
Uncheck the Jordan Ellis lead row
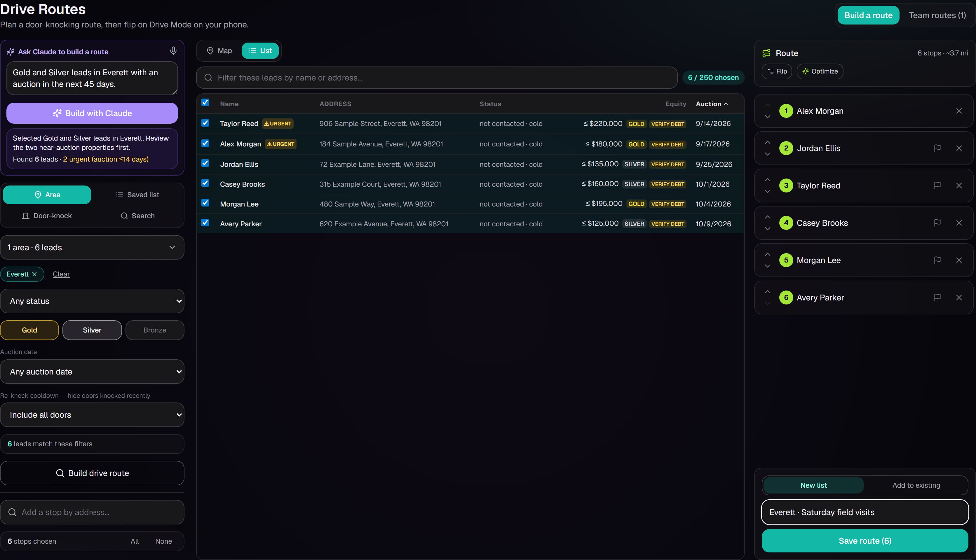pos(205,163)
